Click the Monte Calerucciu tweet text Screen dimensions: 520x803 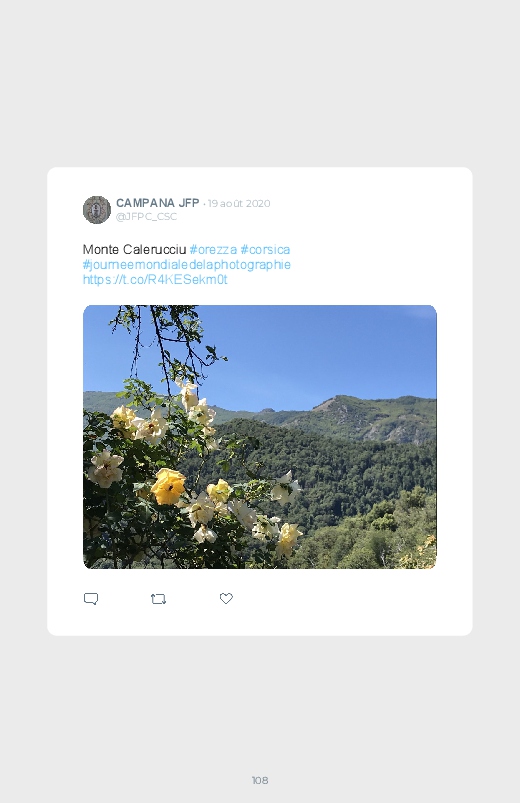(134, 249)
